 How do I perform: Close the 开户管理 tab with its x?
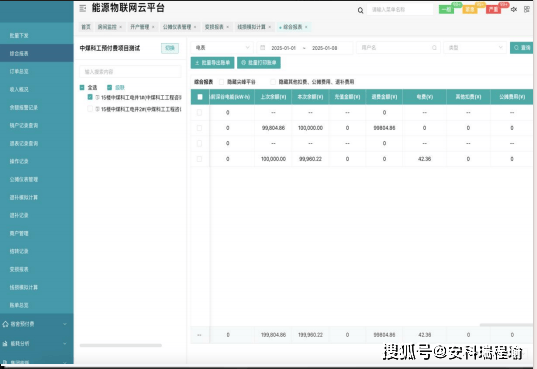[x=153, y=27]
